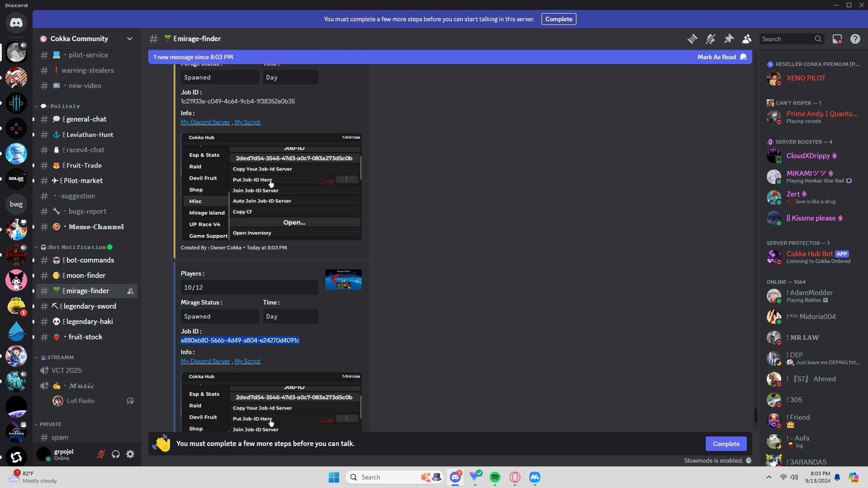Open My Discord Server link in second message

coord(205,361)
